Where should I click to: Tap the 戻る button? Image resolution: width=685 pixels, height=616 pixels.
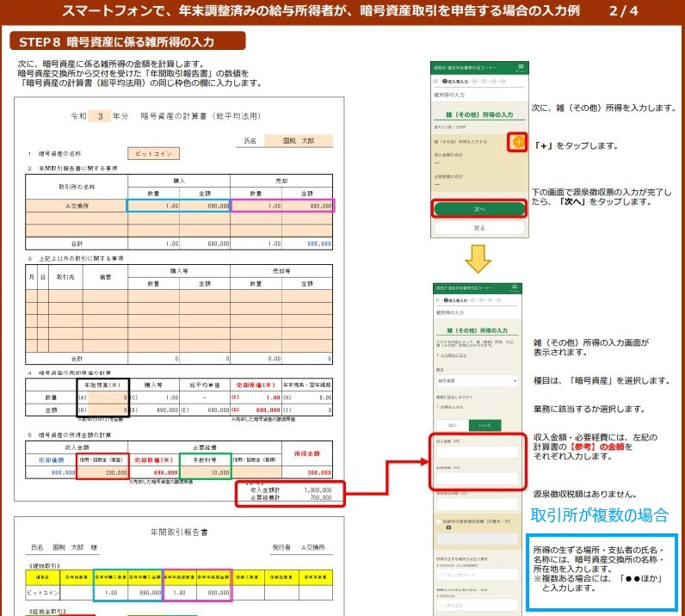click(479, 228)
